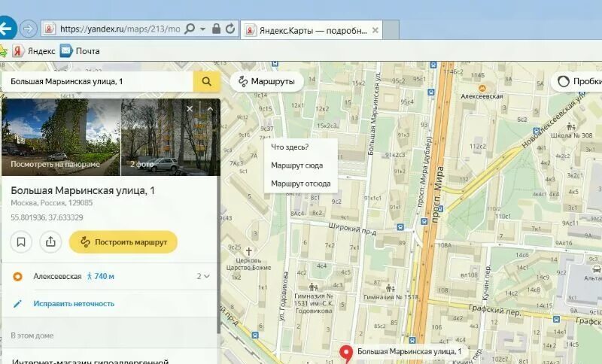Viewport: 602px width, 364px height.
Task: Click the red map pin marker
Action: [x=347, y=353]
